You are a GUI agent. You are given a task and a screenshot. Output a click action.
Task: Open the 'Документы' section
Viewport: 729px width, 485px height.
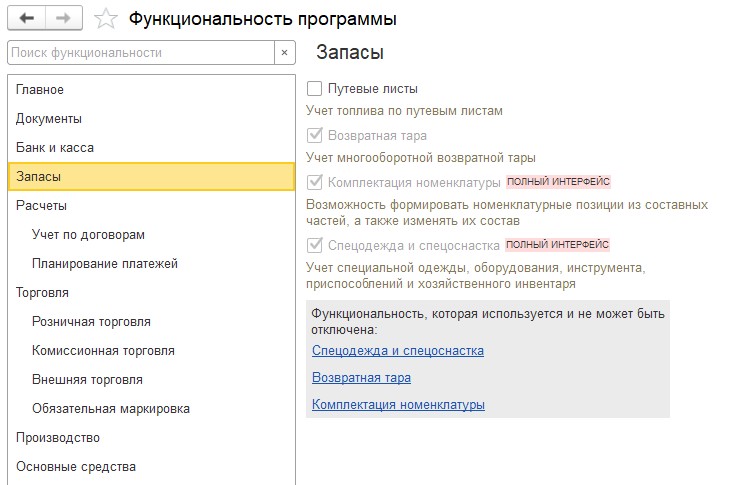(x=152, y=119)
